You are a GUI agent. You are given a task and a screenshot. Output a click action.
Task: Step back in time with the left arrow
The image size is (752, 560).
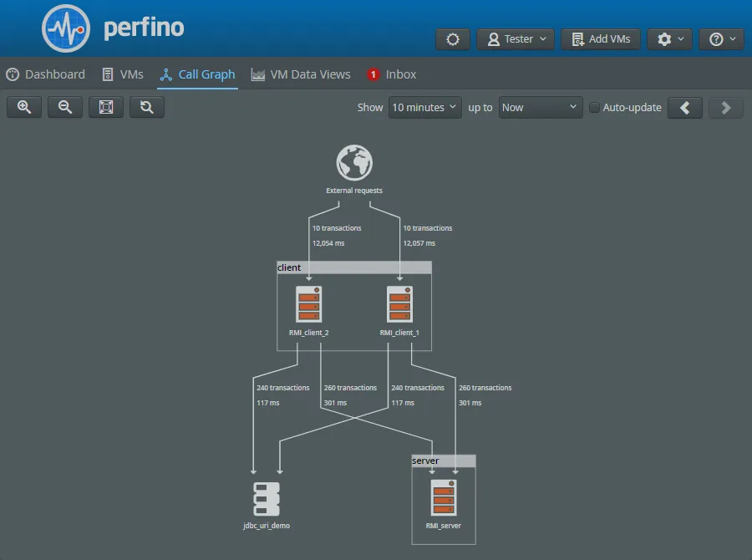point(685,107)
